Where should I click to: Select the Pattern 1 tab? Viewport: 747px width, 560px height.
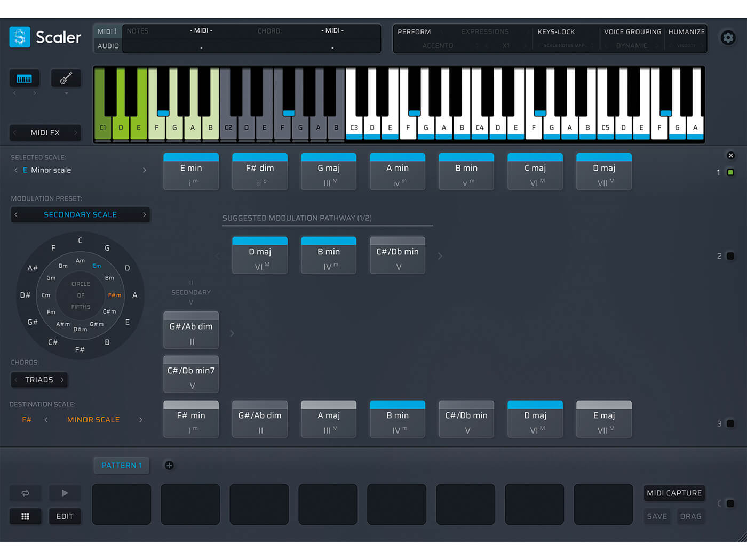pyautogui.click(x=122, y=466)
